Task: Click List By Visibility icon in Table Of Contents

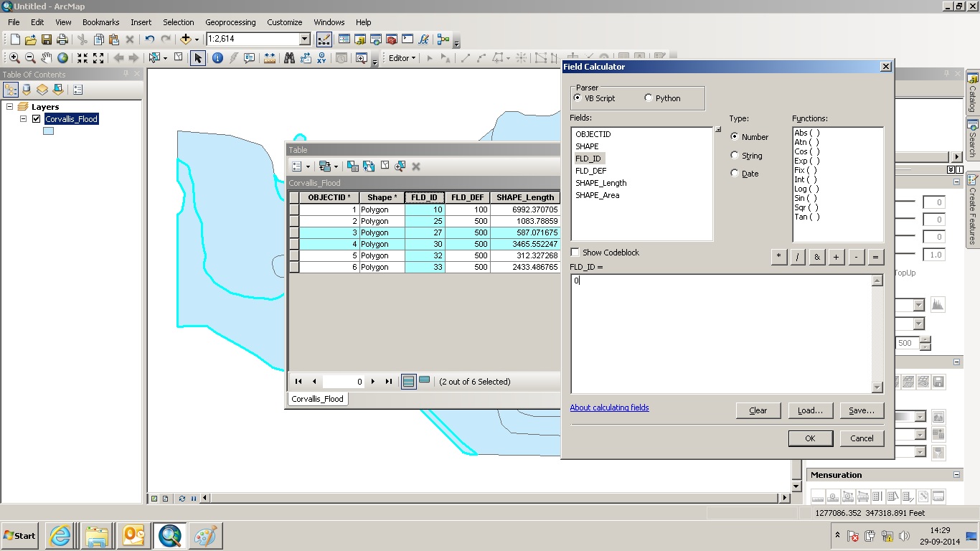Action: click(x=42, y=90)
